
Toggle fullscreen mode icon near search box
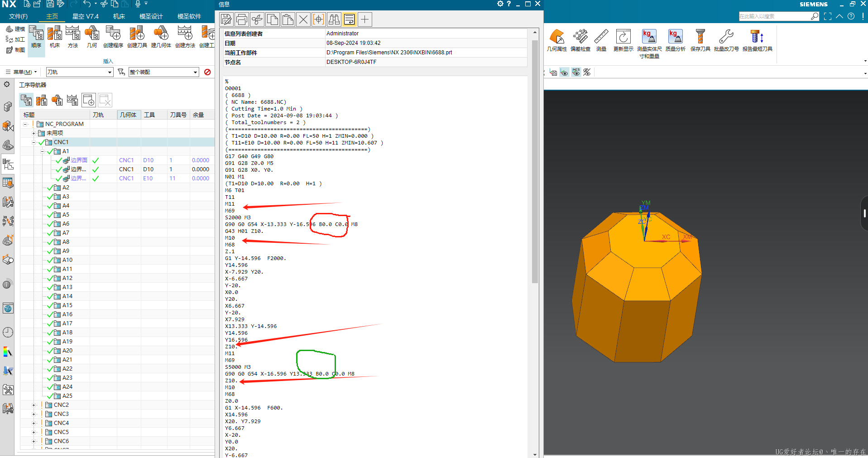click(828, 16)
